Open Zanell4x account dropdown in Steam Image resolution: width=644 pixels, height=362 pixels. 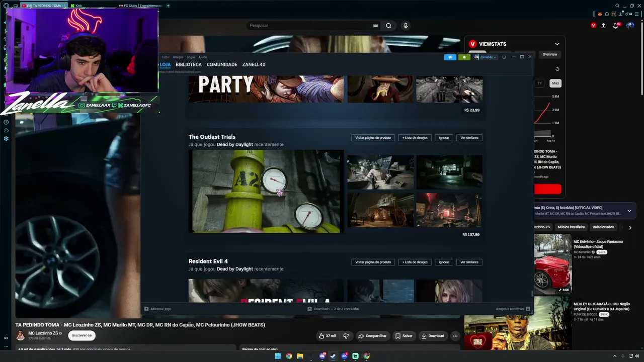point(485,57)
